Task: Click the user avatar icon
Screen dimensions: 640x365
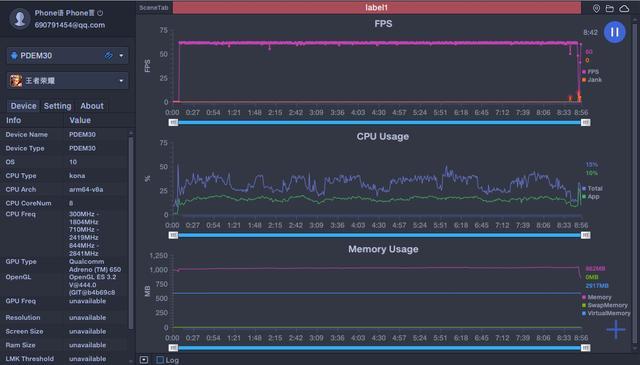Action: (x=20, y=19)
